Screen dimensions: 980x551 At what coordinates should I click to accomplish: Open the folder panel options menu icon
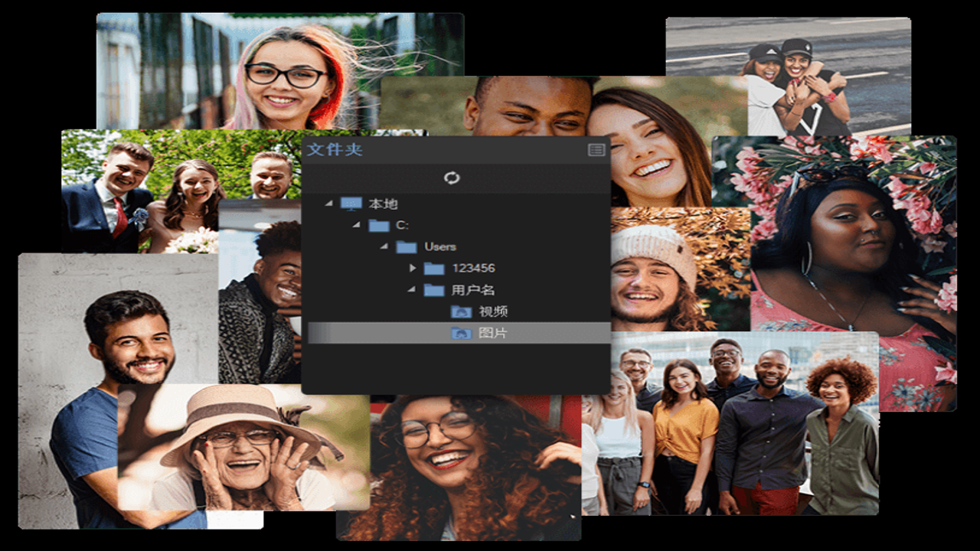(596, 150)
